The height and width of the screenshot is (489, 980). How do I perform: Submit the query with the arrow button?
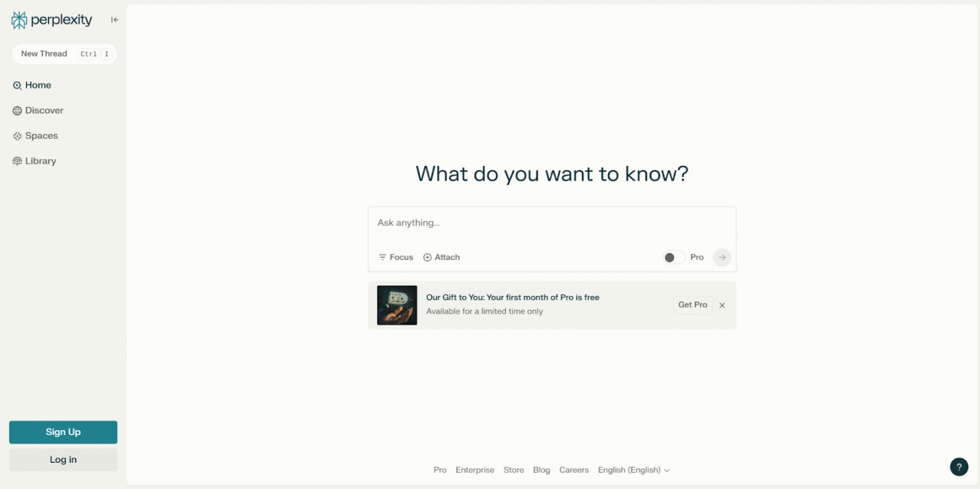tap(722, 258)
